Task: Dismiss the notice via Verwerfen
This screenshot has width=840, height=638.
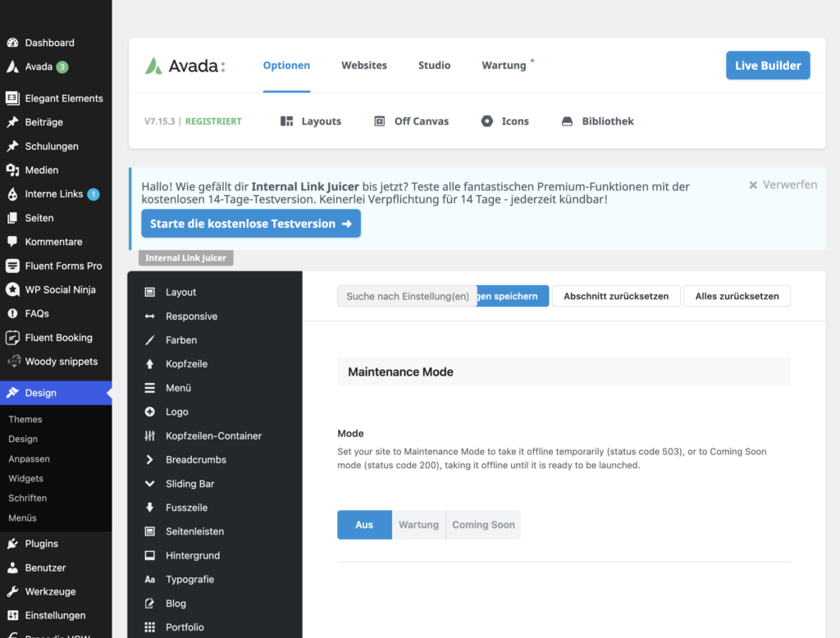Action: pyautogui.click(x=783, y=185)
